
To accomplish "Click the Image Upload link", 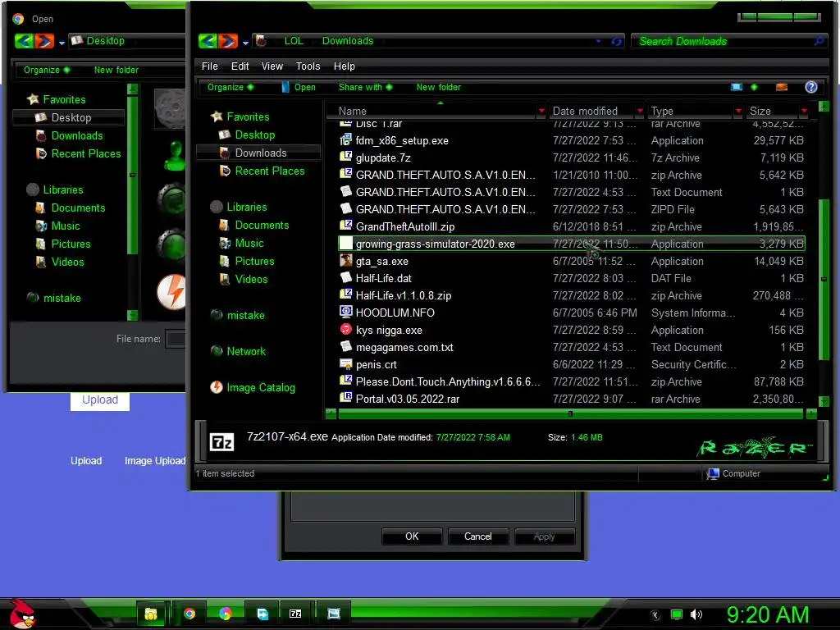I will (x=155, y=461).
